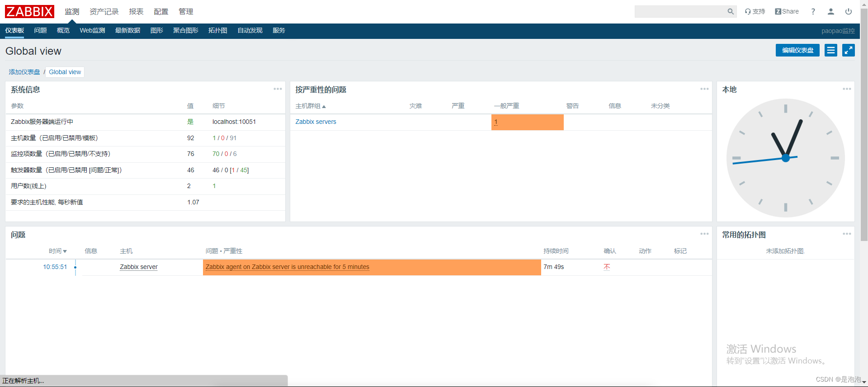Open the dashboard list menu icon
The height and width of the screenshot is (387, 868).
point(831,50)
